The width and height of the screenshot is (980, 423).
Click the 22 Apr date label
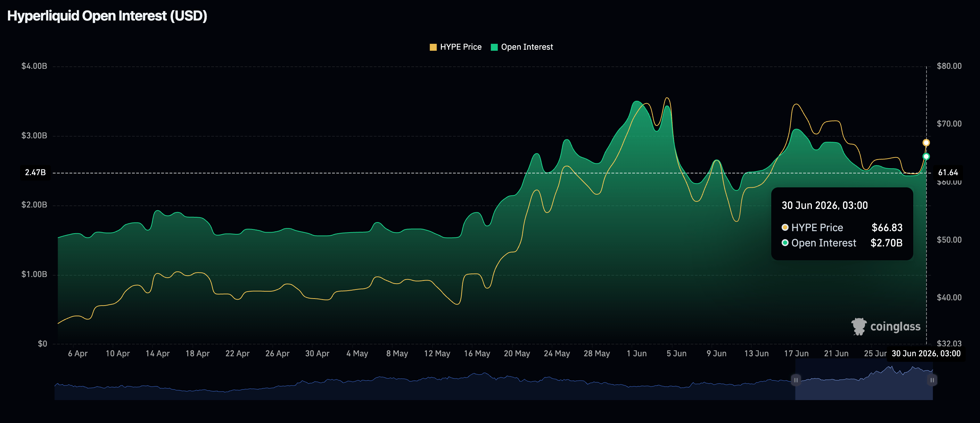[x=237, y=353]
